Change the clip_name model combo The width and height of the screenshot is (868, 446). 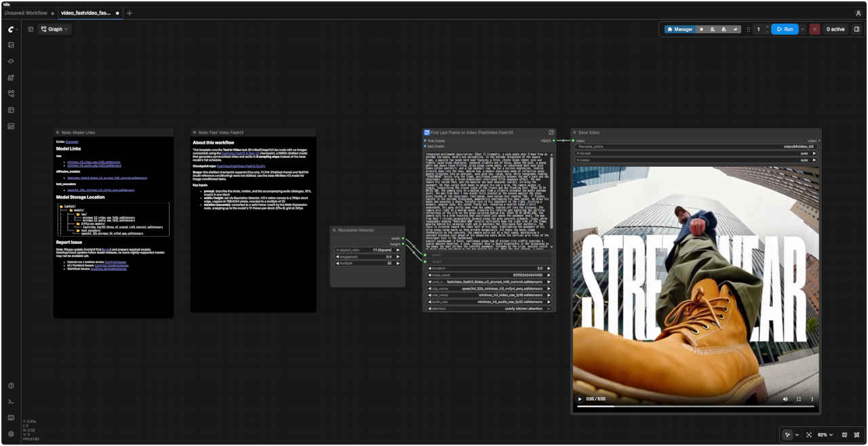point(489,288)
